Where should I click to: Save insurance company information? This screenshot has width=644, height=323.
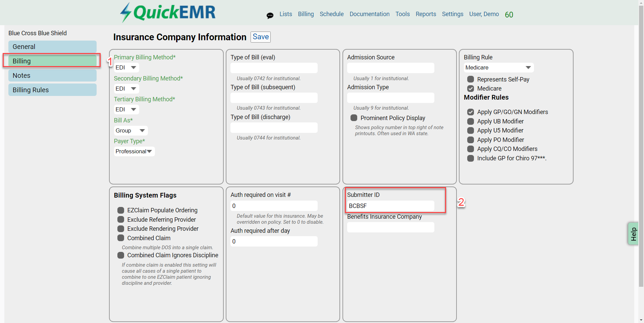tap(261, 37)
